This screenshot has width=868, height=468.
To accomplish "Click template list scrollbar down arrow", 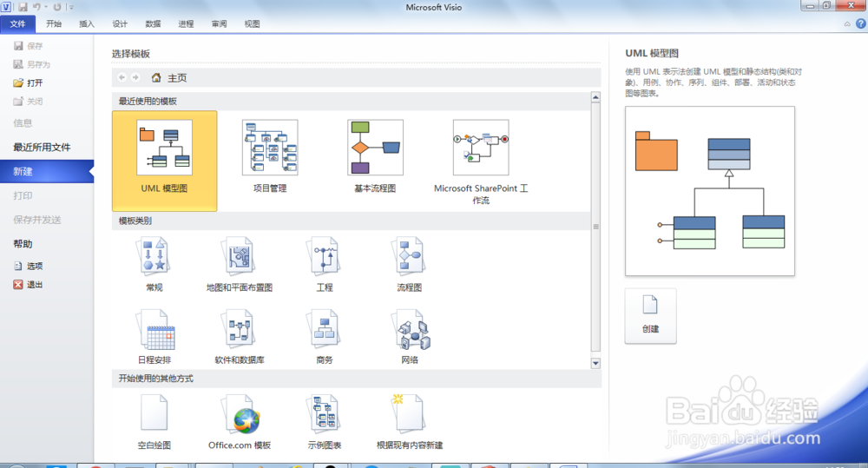I will click(x=595, y=363).
